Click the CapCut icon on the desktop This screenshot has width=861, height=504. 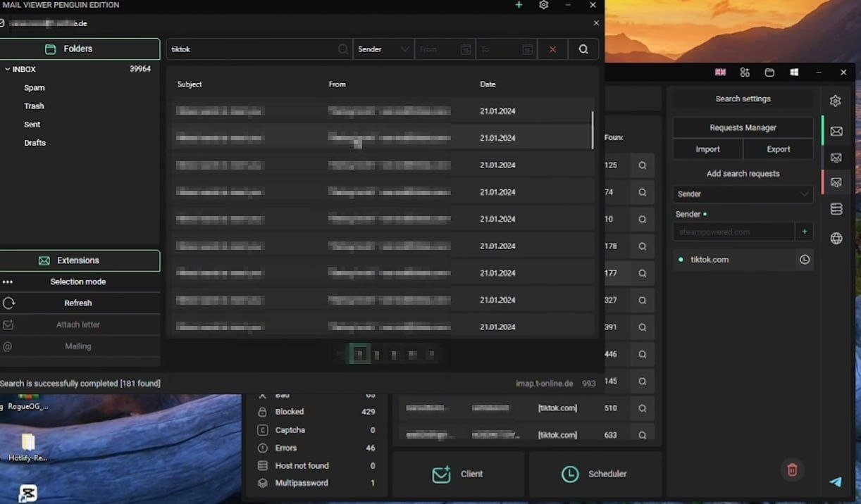(28, 493)
